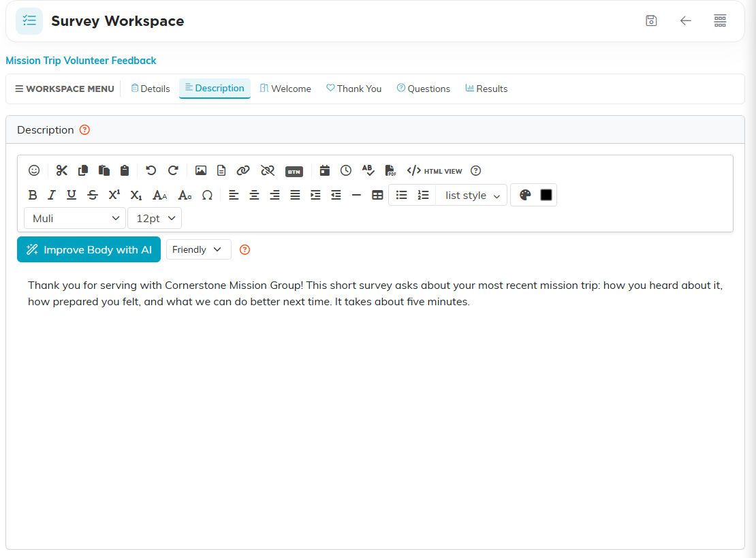756x558 pixels.
Task: Open the Thank You tab
Action: (354, 89)
